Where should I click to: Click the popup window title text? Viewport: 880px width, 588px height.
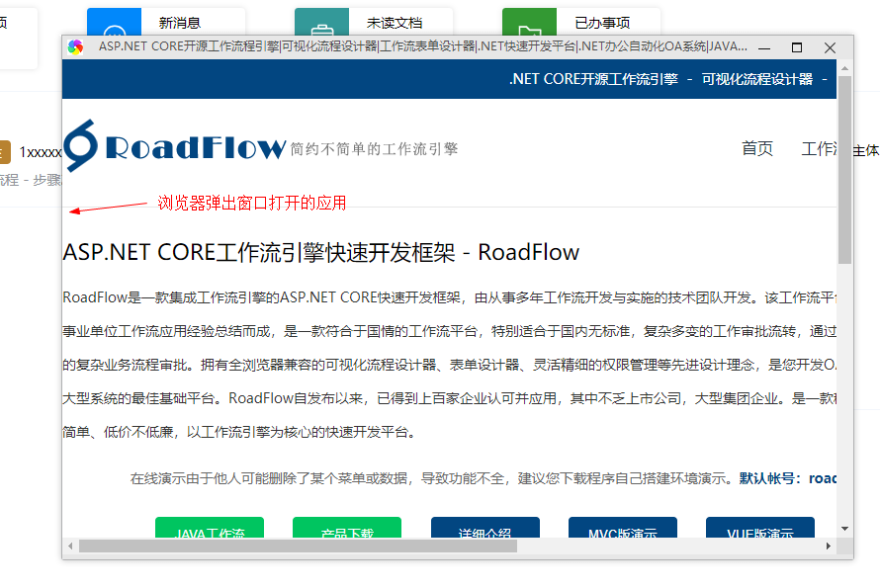(423, 46)
